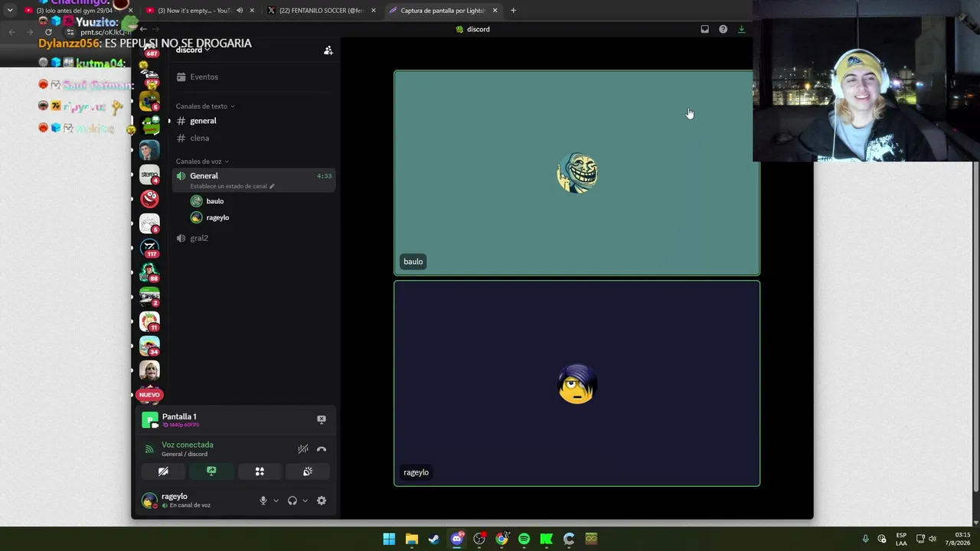The width and height of the screenshot is (980, 551).
Task: Click the taskbar microphone indicator
Action: pos(865,539)
